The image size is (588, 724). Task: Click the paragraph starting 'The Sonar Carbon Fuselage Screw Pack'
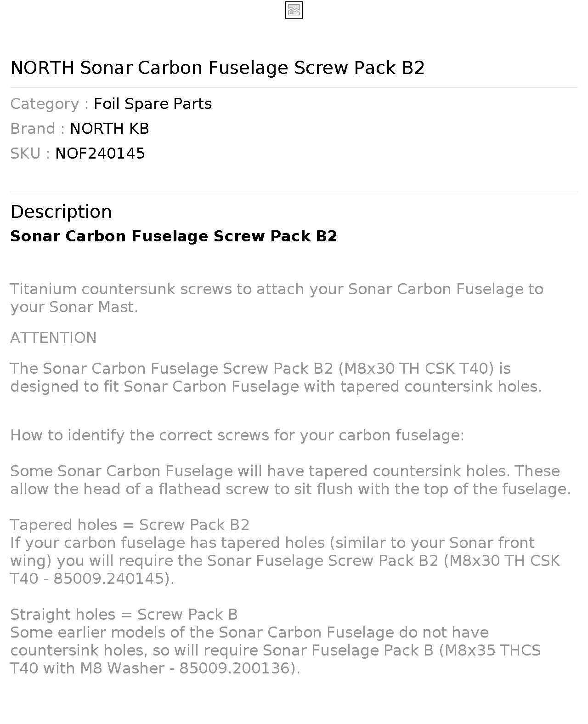(276, 377)
